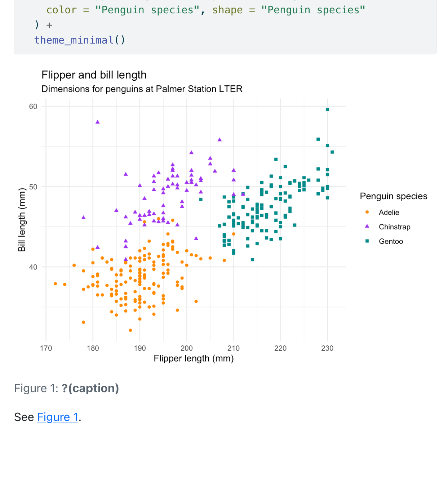This screenshot has height=484, width=448.
Task: Click the bold ?(caption) placeholder text
Action: [90, 388]
